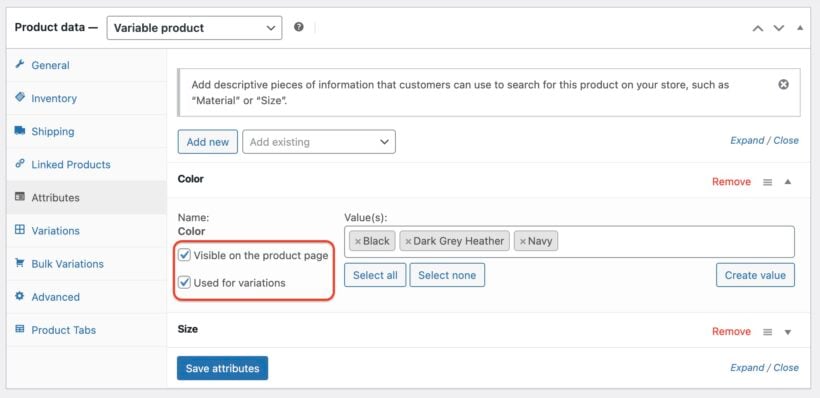The image size is (820, 398).
Task: Click the Color attribute heading
Action: 190,179
